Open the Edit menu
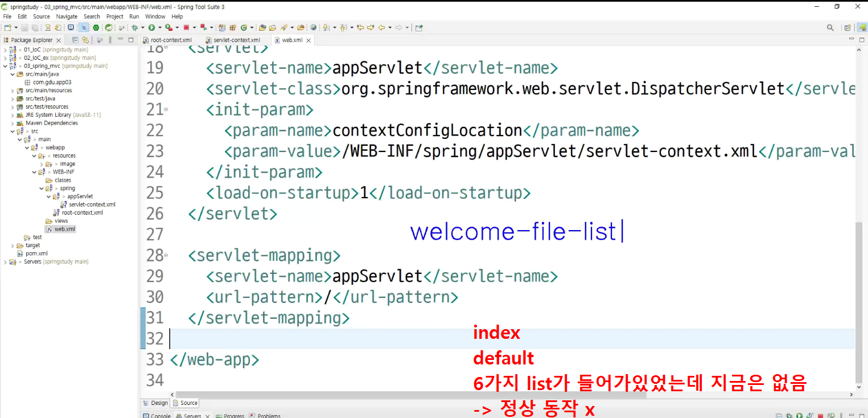868x418 pixels. tap(22, 17)
